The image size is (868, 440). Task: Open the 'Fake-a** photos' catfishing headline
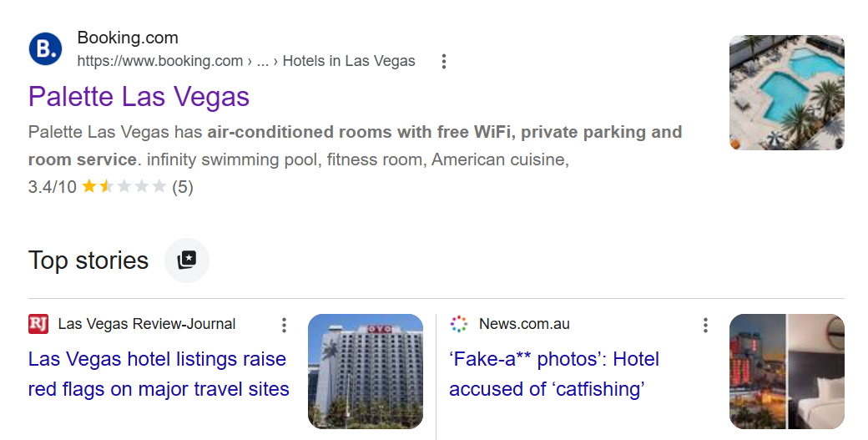coord(554,374)
